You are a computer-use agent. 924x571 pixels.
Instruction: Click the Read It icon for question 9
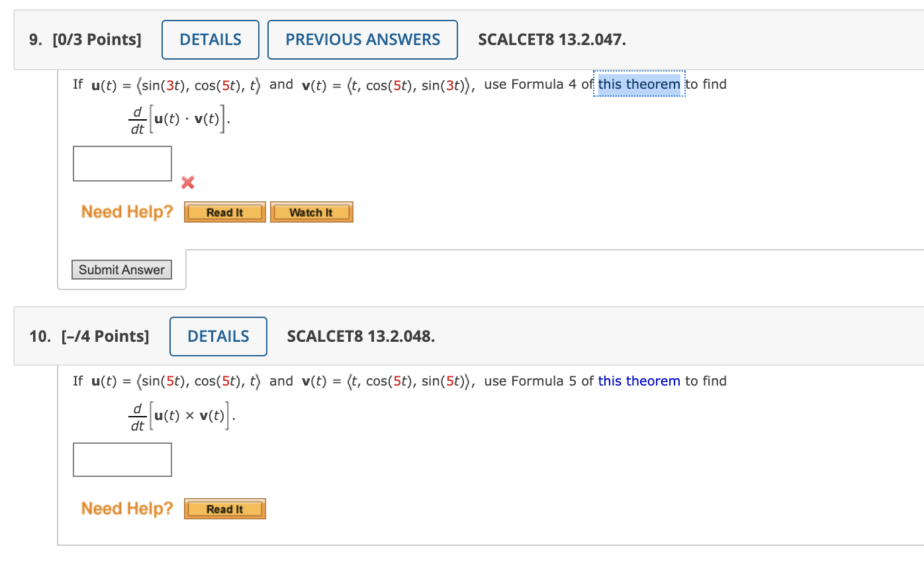click(x=224, y=212)
